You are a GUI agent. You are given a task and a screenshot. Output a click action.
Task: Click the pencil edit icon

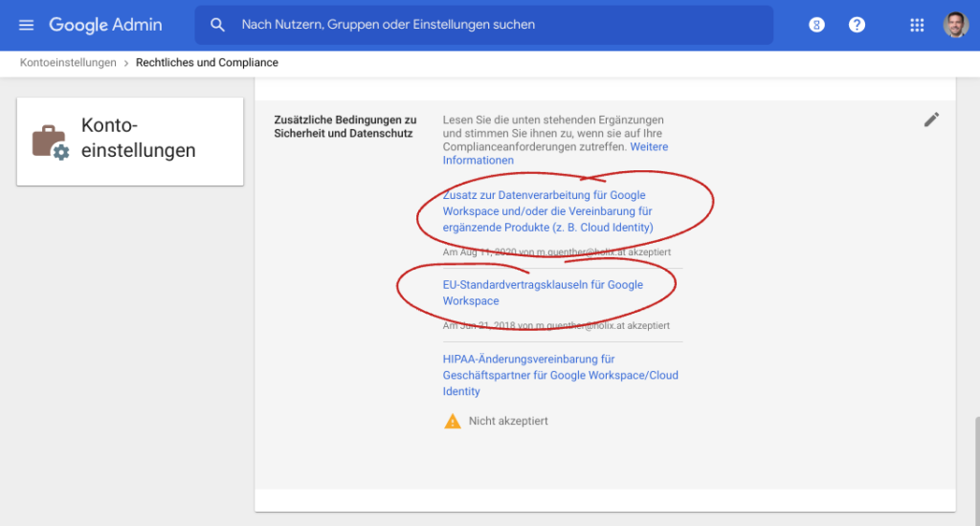931,120
